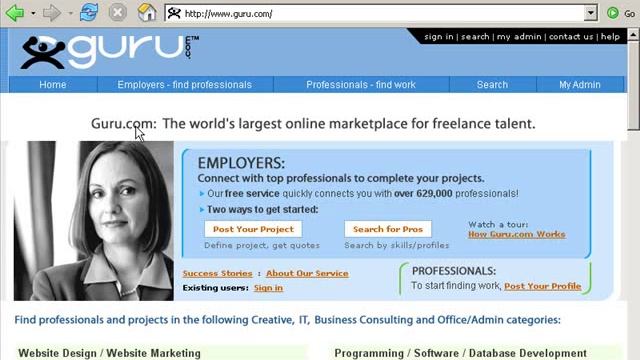
Task: Click 'Programming / Software / Database Development' heading
Action: [460, 353]
